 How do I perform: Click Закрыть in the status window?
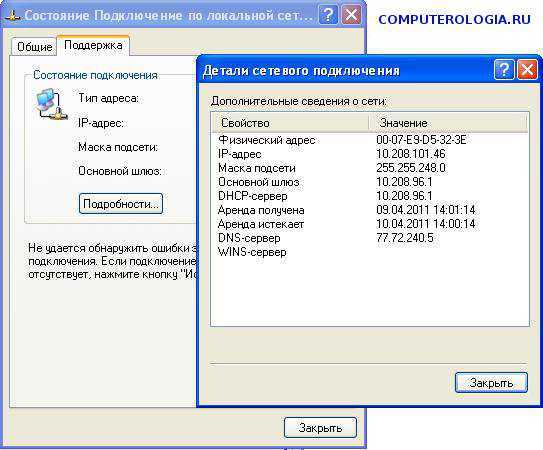pyautogui.click(x=320, y=428)
